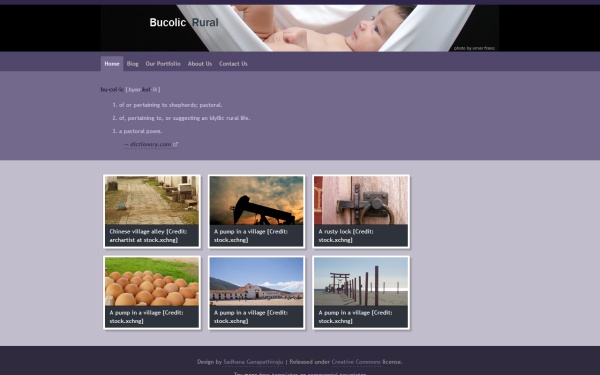600x375 pixels.
Task: Open the beach torii gate photo
Action: [361, 281]
